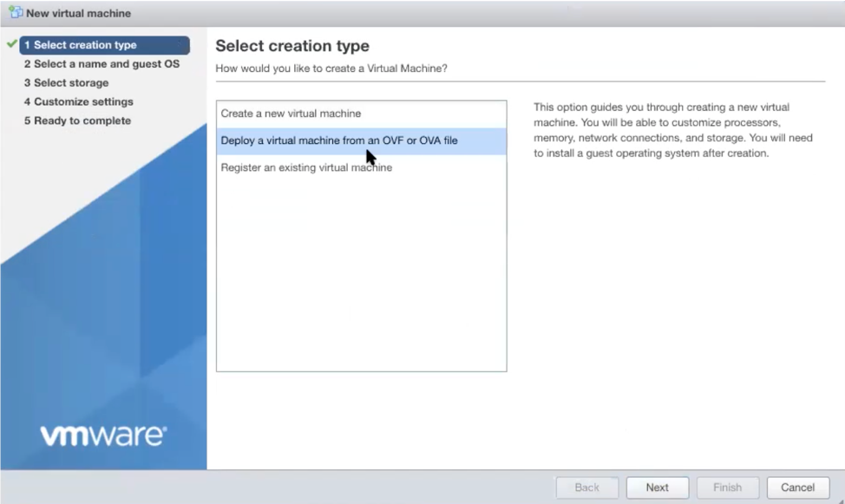Click the disabled Back button

pos(586,487)
